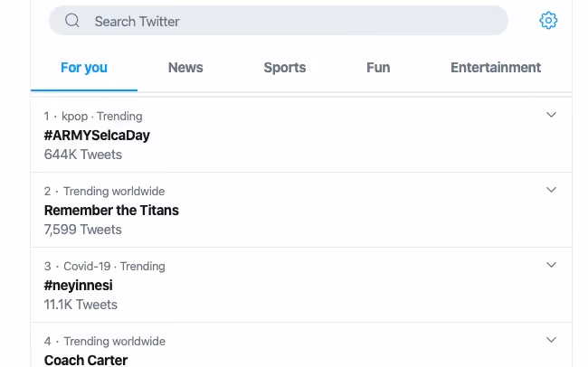Open the Remember the Titans trend
The height and width of the screenshot is (367, 588).
coord(111,211)
